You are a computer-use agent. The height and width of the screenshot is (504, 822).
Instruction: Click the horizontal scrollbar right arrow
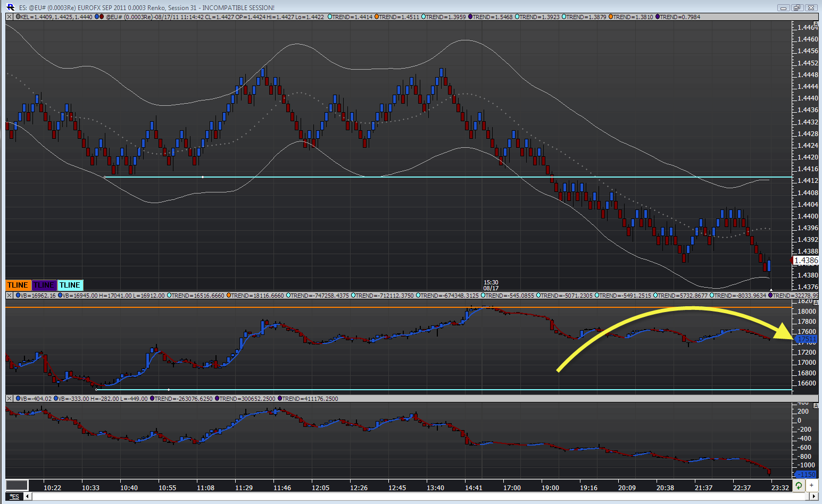tap(813, 497)
